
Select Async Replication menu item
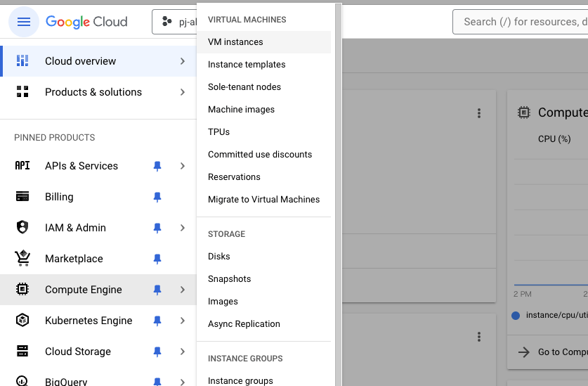click(x=263, y=324)
